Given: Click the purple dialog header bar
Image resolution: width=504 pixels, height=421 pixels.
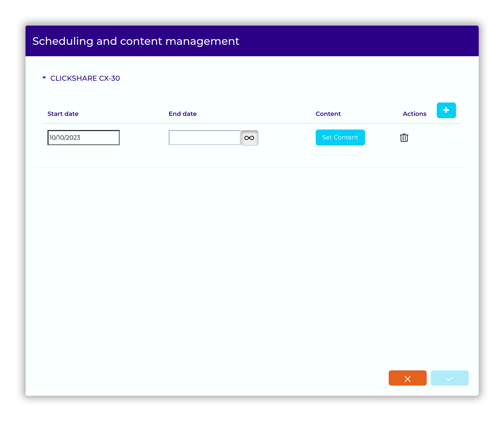Looking at the screenshot, I should point(354,41).
